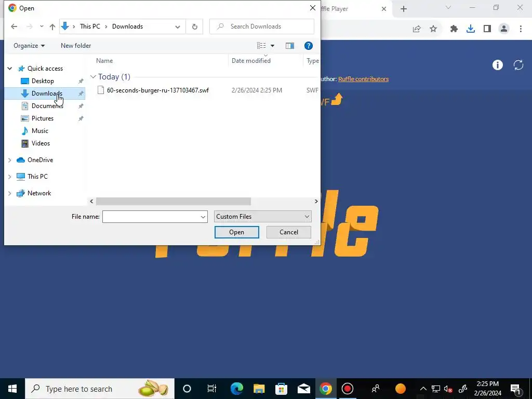Viewport: 532px width, 399px height.
Task: Collapse the Quick access tree node
Action: click(10, 69)
